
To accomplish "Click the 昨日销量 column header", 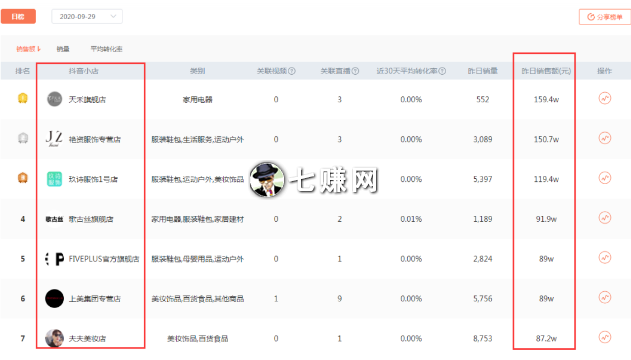I will point(483,71).
